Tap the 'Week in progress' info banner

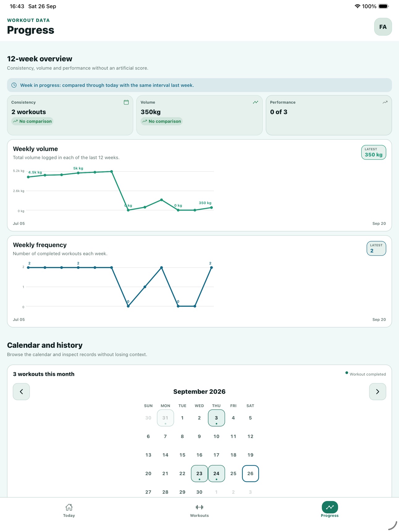pyautogui.click(x=199, y=85)
